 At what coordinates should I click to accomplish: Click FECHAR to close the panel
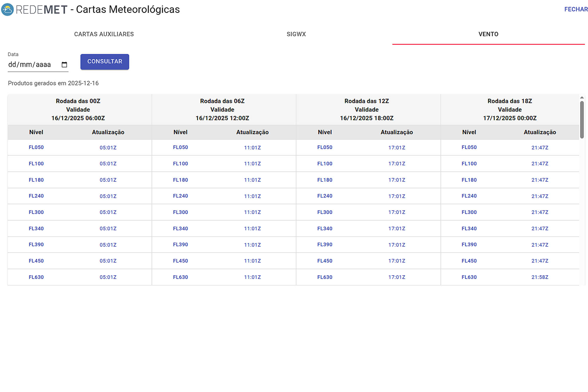pyautogui.click(x=576, y=9)
